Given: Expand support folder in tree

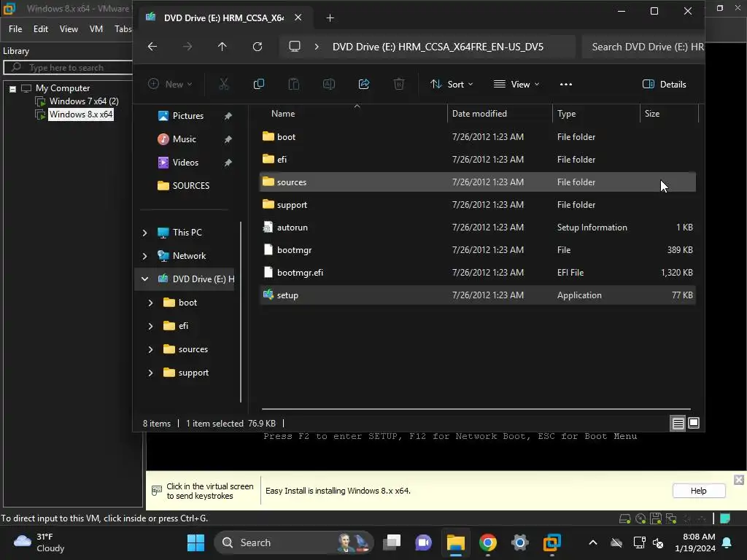Looking at the screenshot, I should click(150, 373).
